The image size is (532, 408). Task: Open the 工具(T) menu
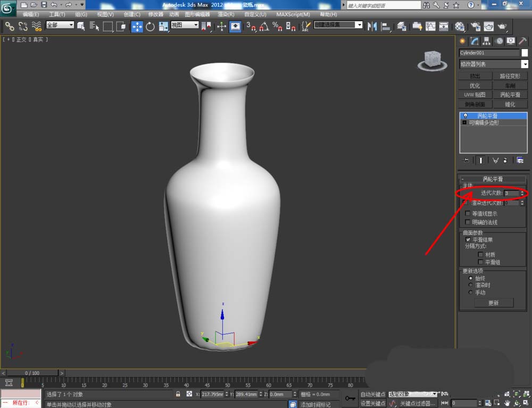click(57, 14)
